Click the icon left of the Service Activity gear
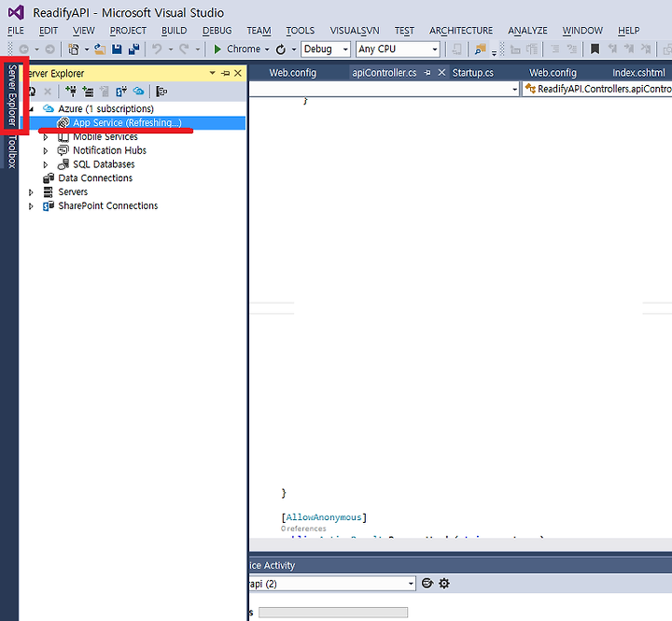 (427, 584)
